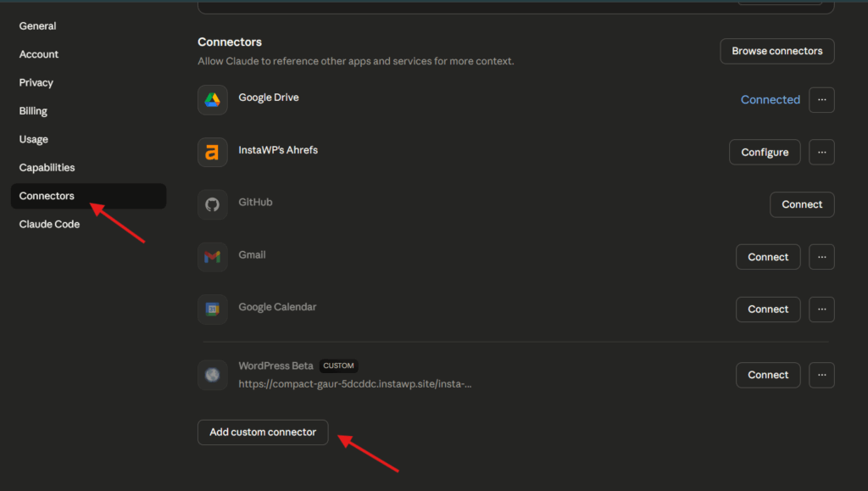
Task: Select the GitHub octocat icon
Action: point(213,204)
